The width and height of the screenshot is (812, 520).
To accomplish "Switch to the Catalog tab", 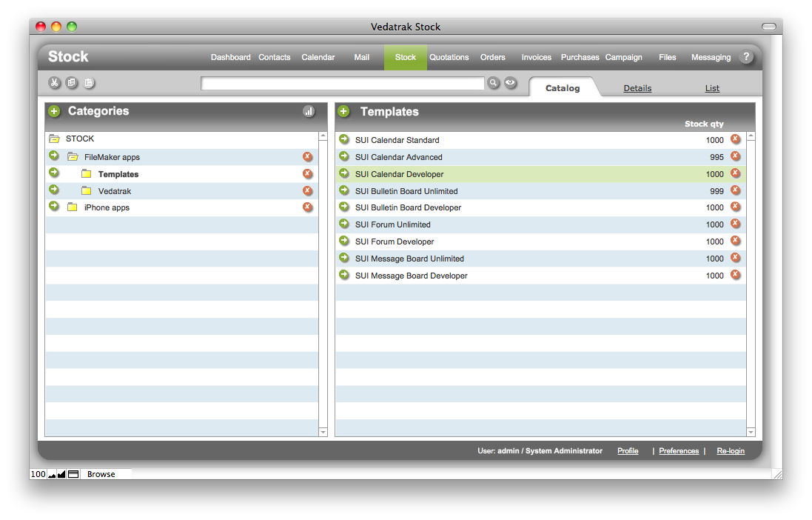I will click(563, 88).
